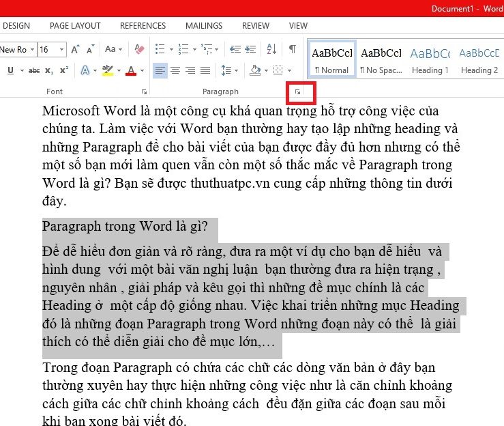
Task: Click the Grow Font icon
Action: [x=75, y=49]
